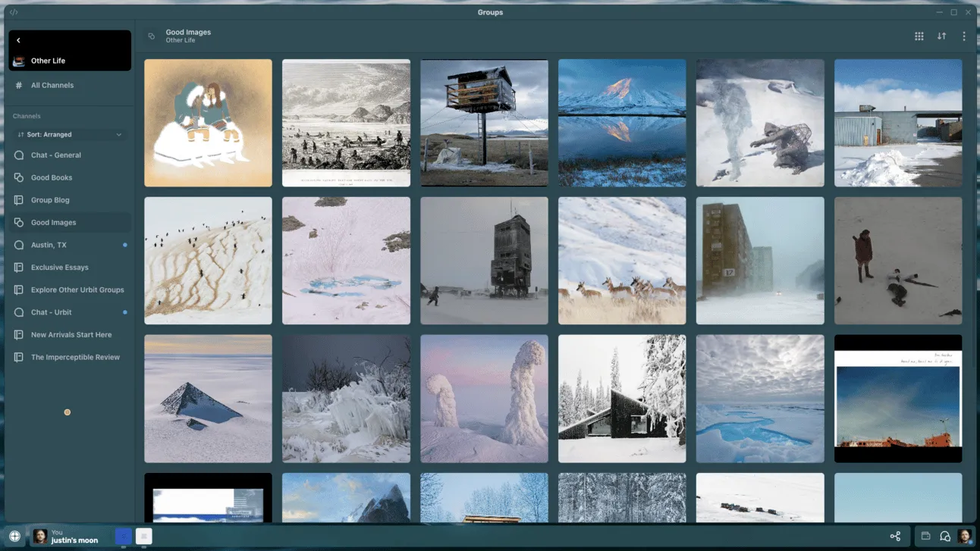Viewport: 980px width, 551px height.
Task: Go back using the left chevron arrow
Action: (18, 40)
